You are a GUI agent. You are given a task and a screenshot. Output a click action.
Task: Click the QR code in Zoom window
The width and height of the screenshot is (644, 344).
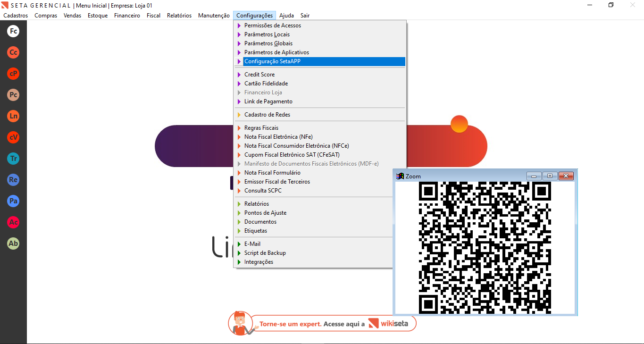click(485, 248)
